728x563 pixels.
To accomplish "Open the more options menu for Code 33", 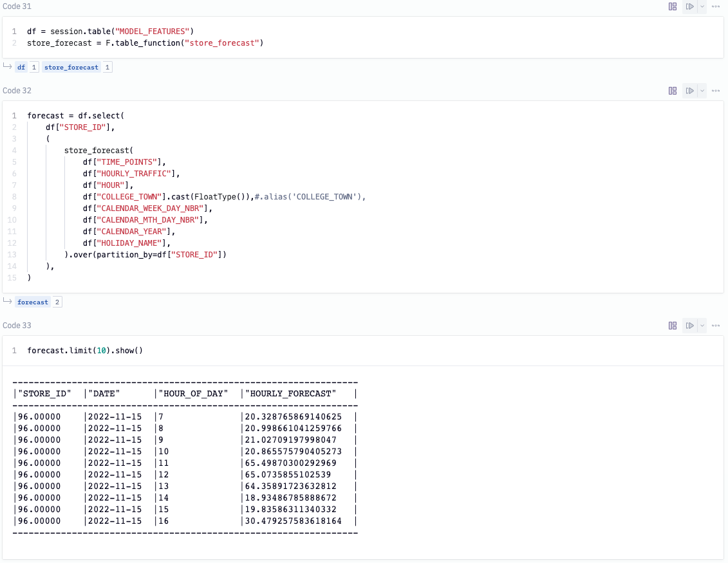I will click(x=715, y=326).
